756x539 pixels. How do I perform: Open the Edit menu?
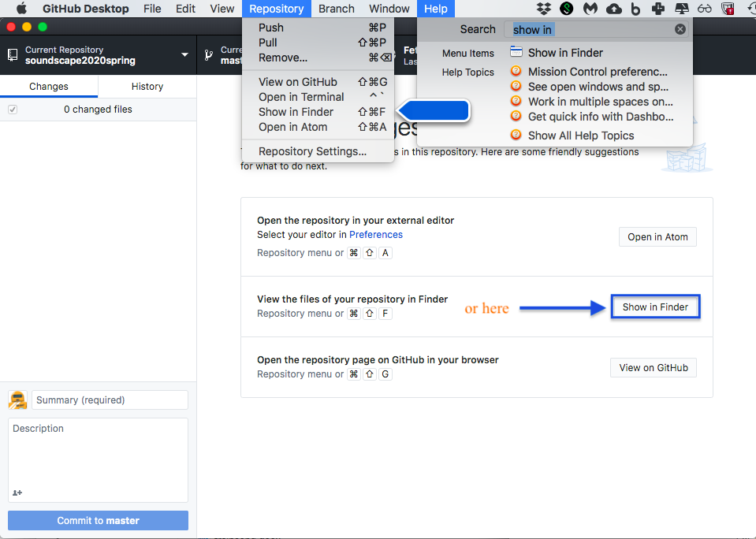[x=185, y=9]
